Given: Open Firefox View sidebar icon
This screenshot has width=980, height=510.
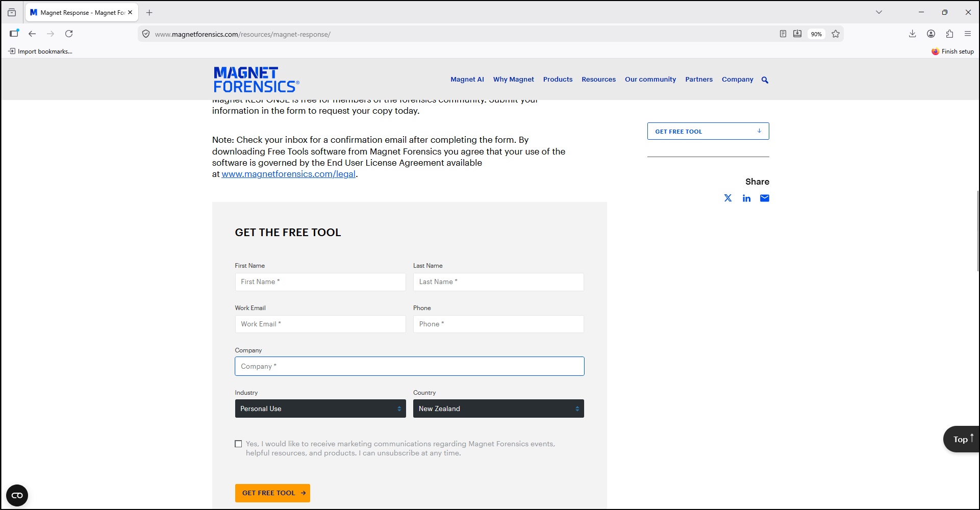Looking at the screenshot, I should coord(14,34).
